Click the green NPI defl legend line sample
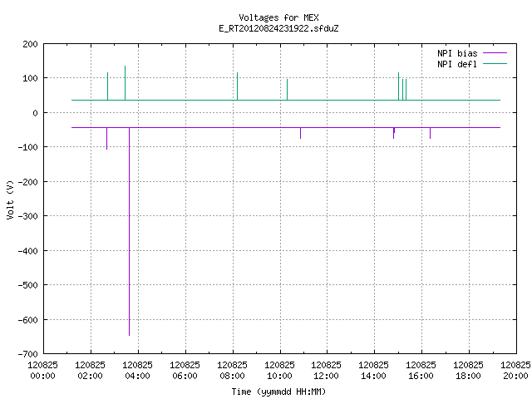 [x=495, y=63]
